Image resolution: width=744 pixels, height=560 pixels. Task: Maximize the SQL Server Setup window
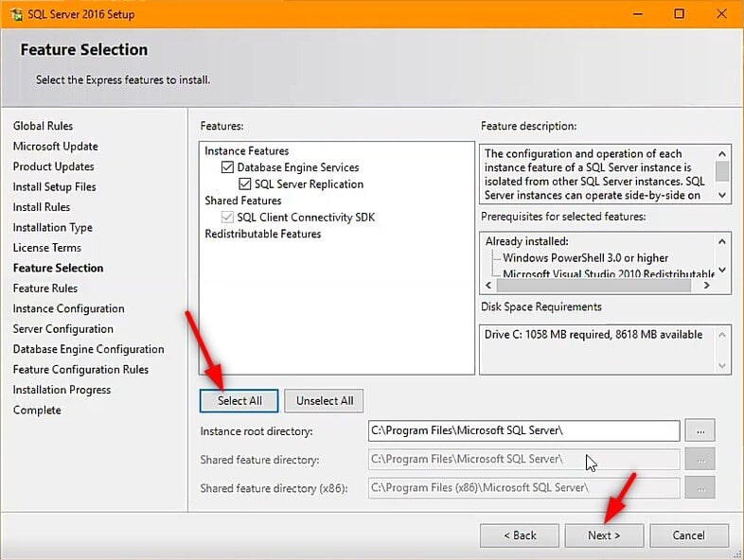tap(680, 14)
